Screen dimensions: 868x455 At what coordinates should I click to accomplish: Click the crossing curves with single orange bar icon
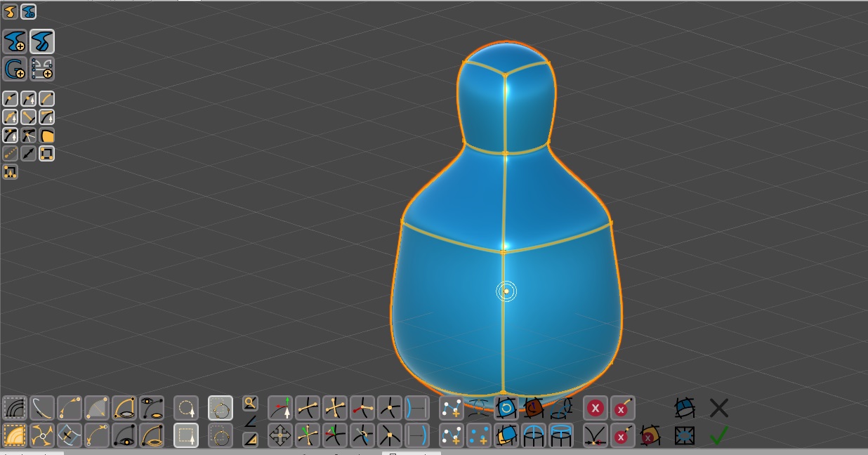(x=307, y=408)
